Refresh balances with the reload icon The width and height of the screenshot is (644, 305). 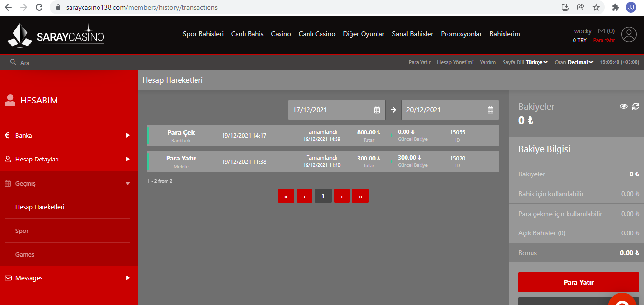point(635,106)
